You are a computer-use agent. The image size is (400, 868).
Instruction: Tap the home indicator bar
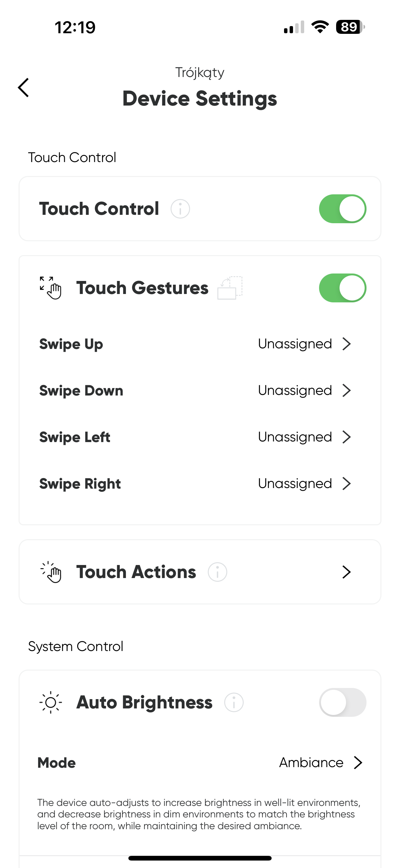click(200, 858)
